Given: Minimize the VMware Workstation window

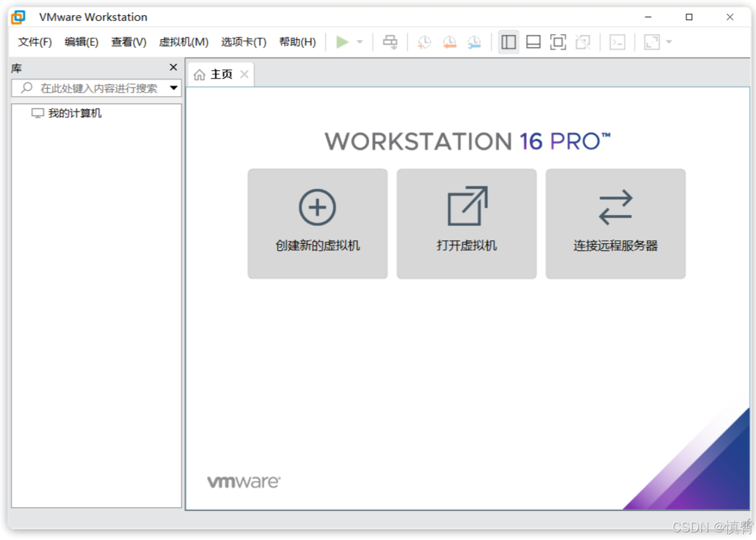Looking at the screenshot, I should pyautogui.click(x=648, y=17).
